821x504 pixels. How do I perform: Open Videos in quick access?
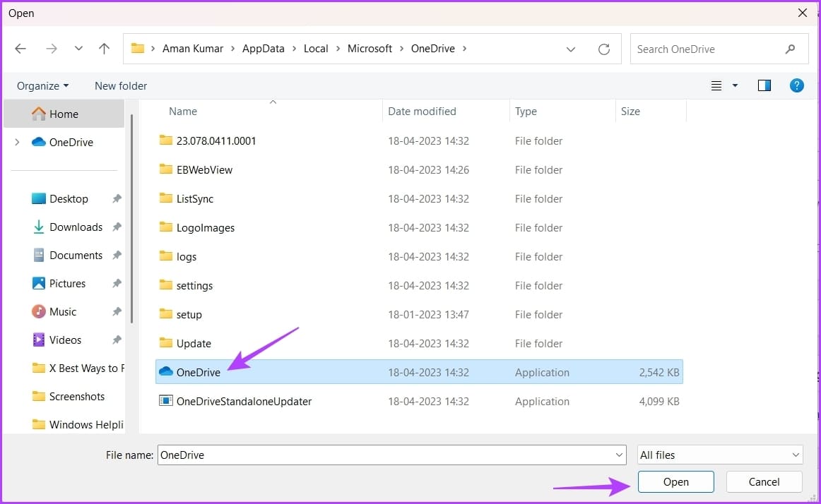pos(65,340)
